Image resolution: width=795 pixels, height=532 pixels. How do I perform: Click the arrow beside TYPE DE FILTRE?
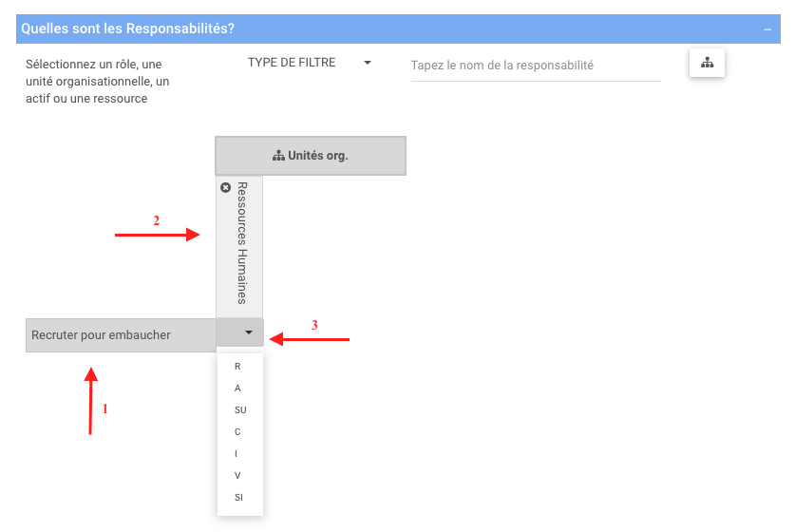tap(367, 64)
